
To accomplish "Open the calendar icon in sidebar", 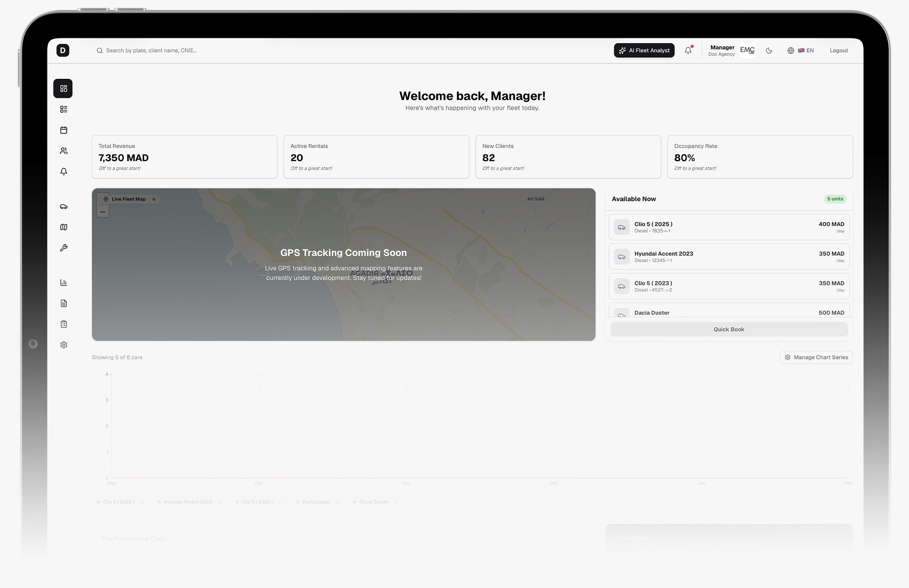I will coord(63,130).
